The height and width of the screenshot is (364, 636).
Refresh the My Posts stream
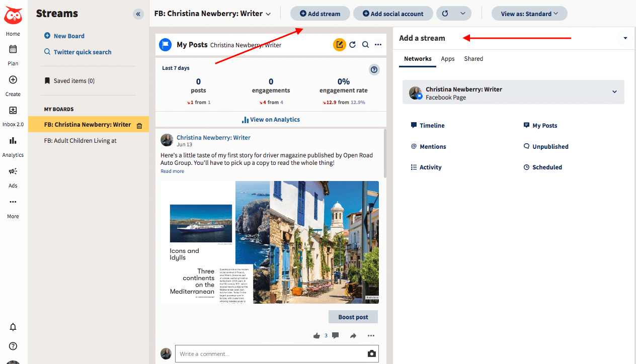pyautogui.click(x=353, y=45)
